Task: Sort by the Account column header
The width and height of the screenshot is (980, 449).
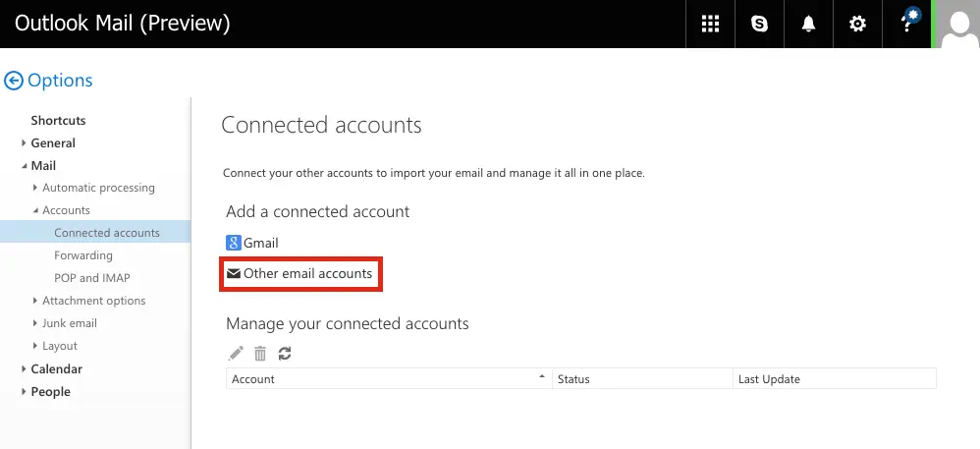Action: point(389,379)
